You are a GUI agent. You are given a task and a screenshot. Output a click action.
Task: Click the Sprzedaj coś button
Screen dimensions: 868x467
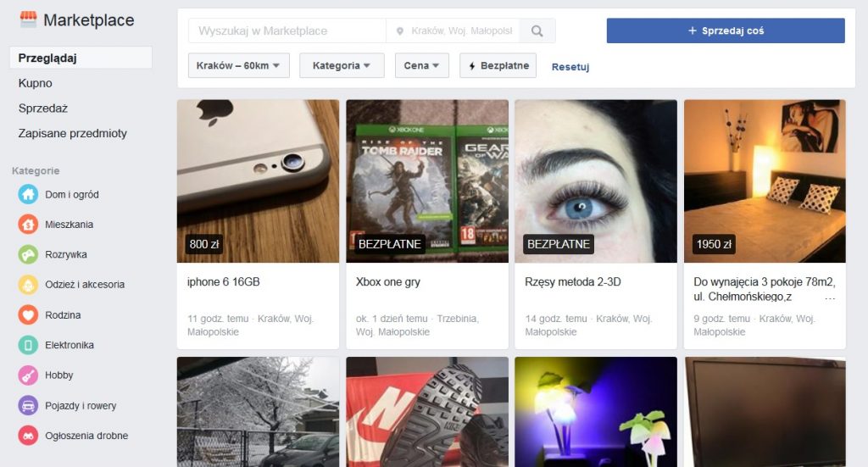[x=726, y=31]
